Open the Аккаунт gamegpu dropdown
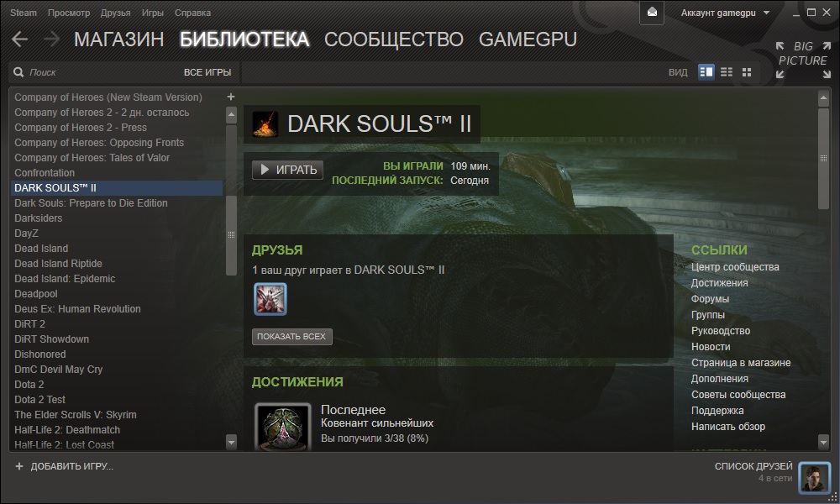This screenshot has height=504, width=840. (725, 13)
